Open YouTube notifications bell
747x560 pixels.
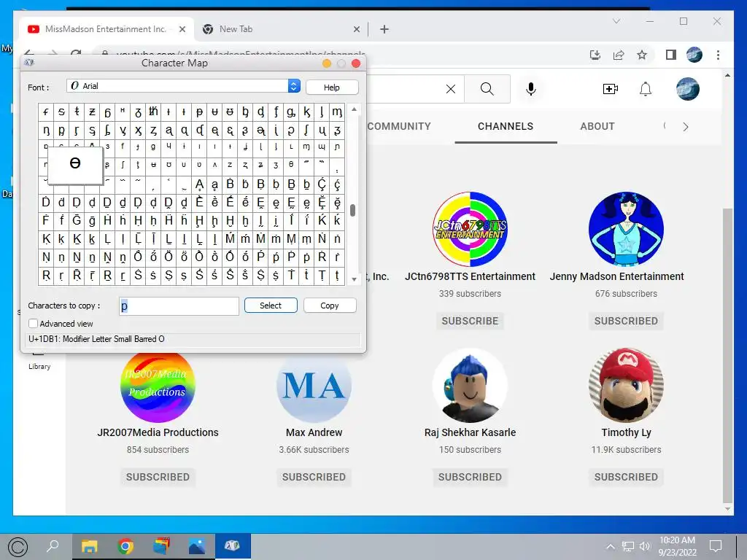[x=646, y=88]
